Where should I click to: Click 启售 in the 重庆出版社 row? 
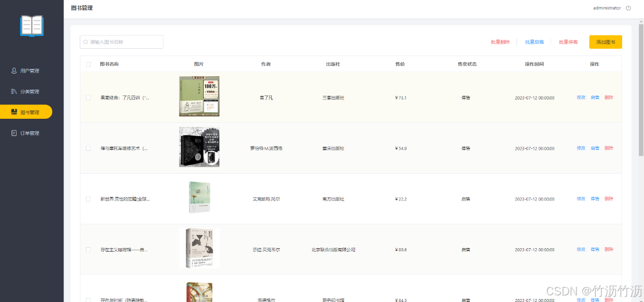[595, 148]
